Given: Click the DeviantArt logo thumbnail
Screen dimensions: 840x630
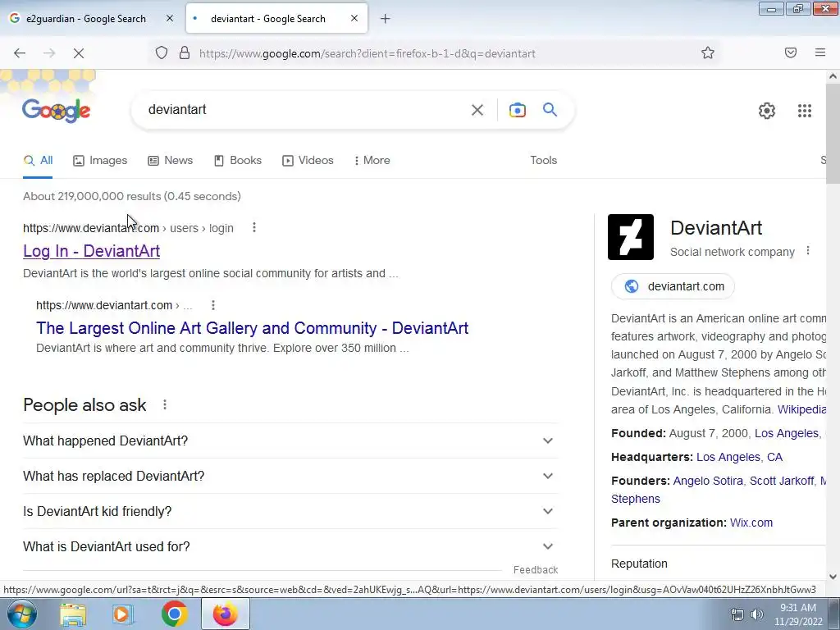Looking at the screenshot, I should tap(631, 237).
